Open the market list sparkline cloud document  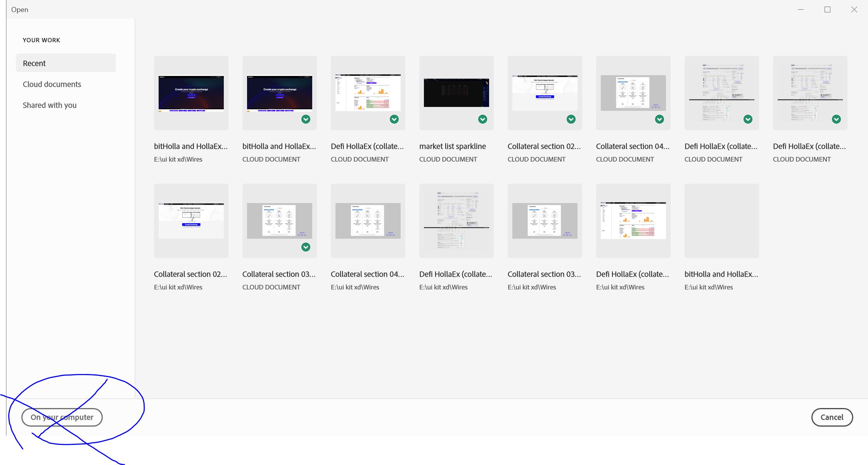pos(456,93)
